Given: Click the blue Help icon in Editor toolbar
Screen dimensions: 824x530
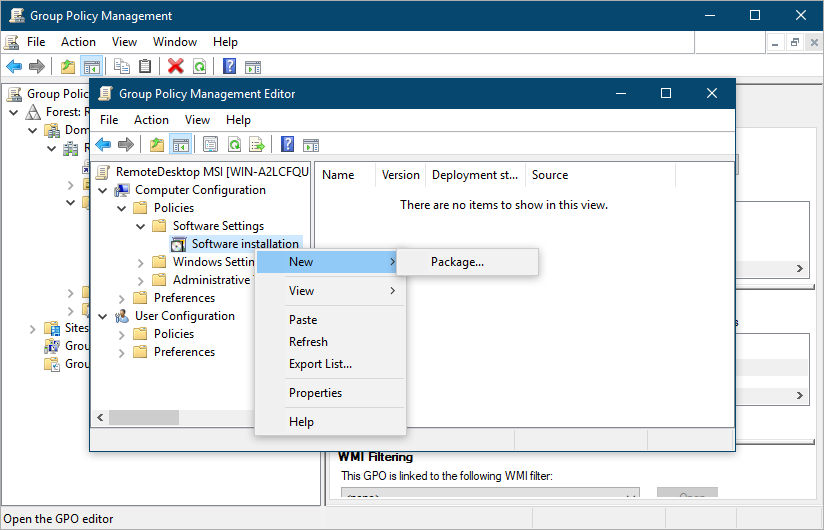Looking at the screenshot, I should coord(287,144).
